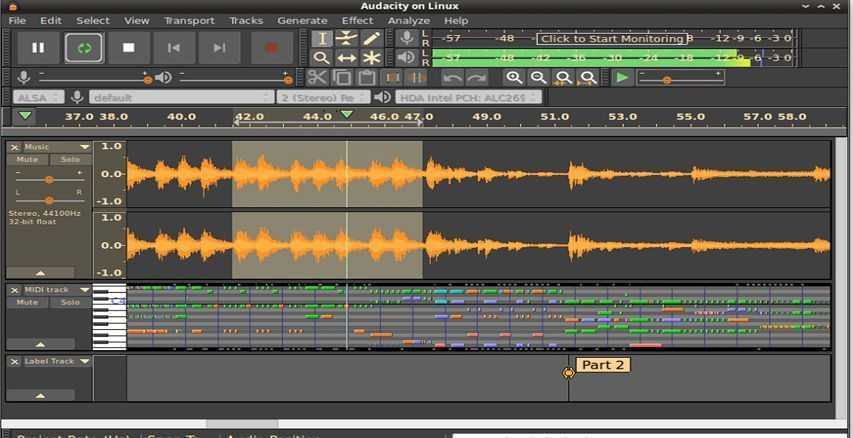Zoom in on the timeline
Viewport: 853px width, 438px height.
(514, 78)
